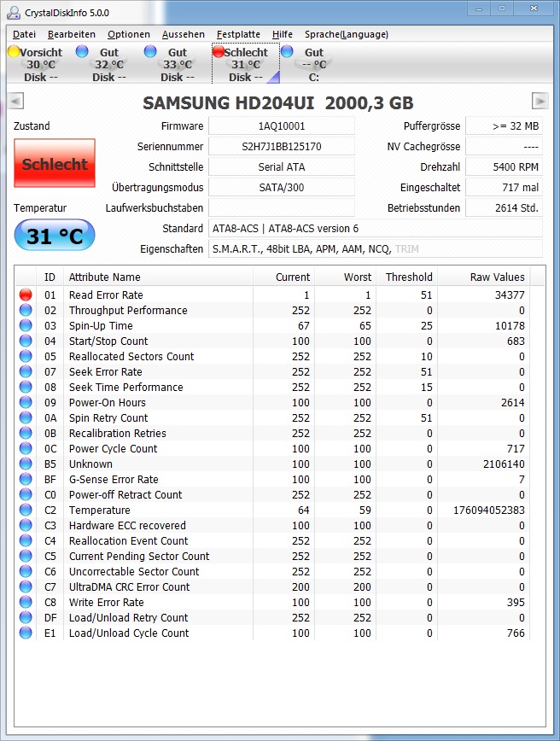Open the Festplatte menu
This screenshot has height=741, width=560.
[238, 34]
